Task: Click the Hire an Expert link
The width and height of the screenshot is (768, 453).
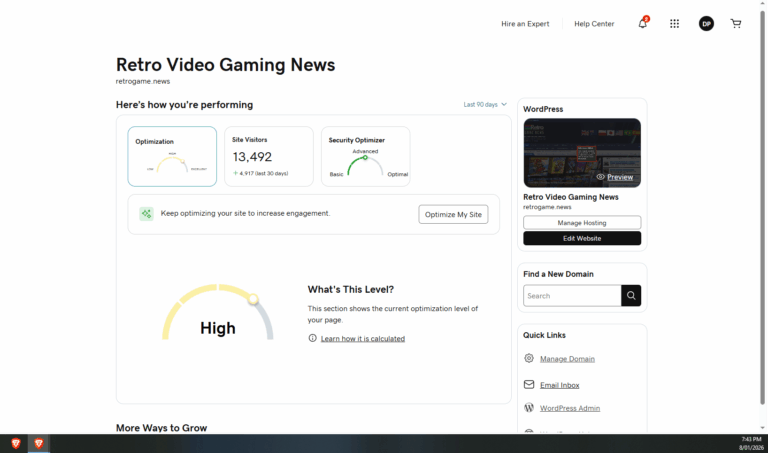Action: (525, 23)
